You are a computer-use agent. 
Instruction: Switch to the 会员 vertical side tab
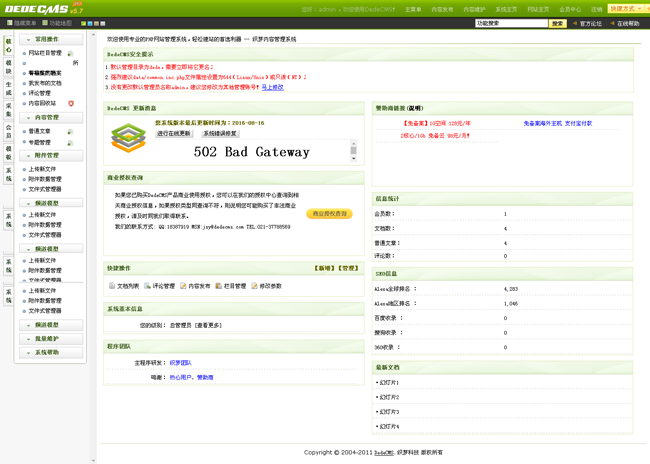(9, 131)
